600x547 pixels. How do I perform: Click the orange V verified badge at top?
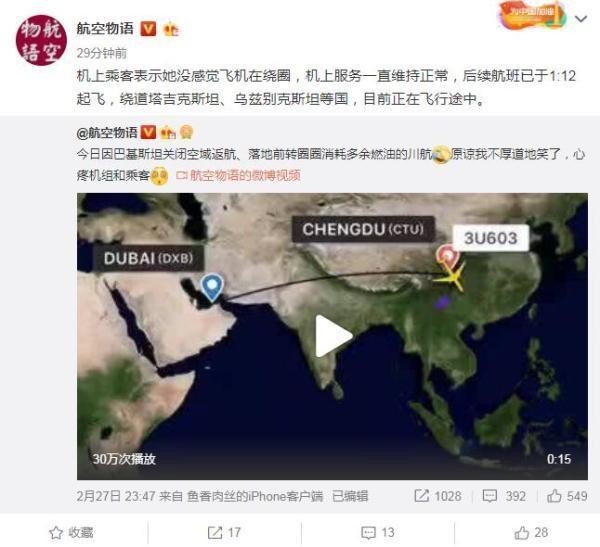(148, 29)
